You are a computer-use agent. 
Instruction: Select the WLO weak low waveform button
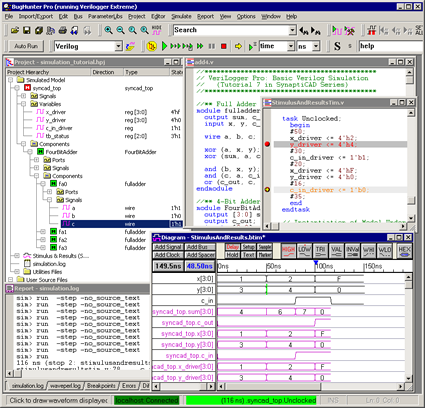coord(385,251)
